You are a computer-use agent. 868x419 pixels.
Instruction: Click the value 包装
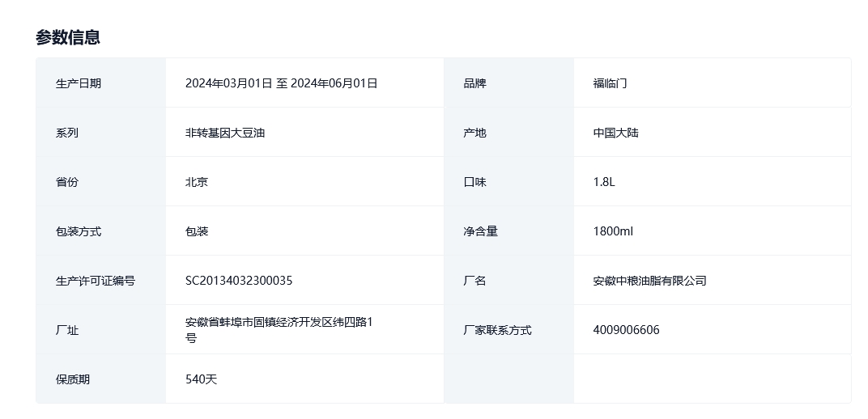(x=197, y=231)
